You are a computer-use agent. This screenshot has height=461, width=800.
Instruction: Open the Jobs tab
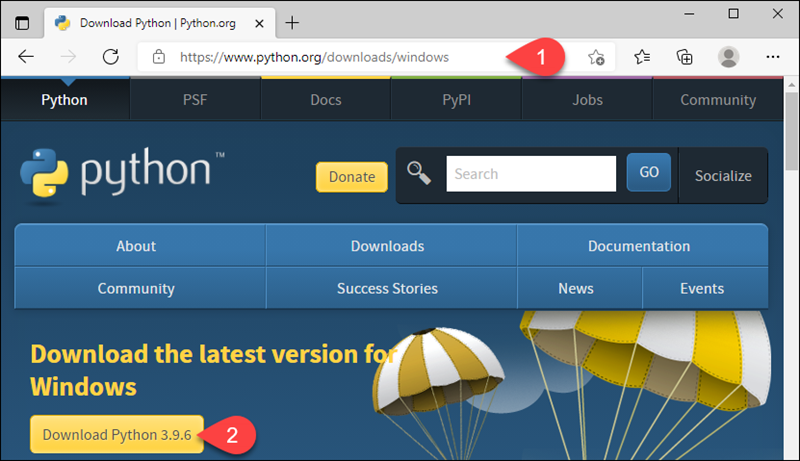tap(587, 99)
